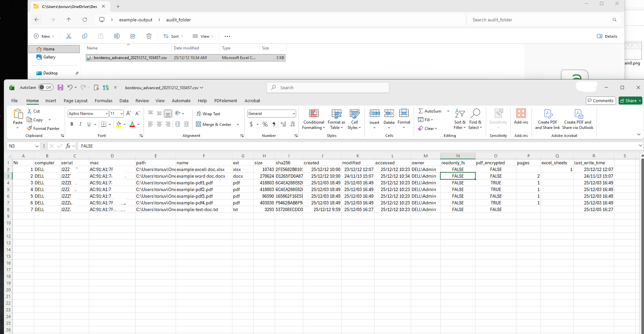Open Conditional Formatting options
The width and height of the screenshot is (644, 334).
[x=313, y=120]
